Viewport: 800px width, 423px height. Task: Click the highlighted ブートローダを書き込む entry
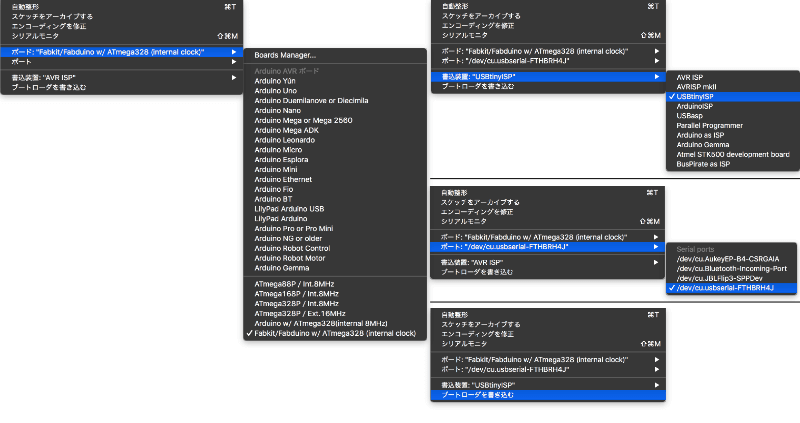pos(548,395)
